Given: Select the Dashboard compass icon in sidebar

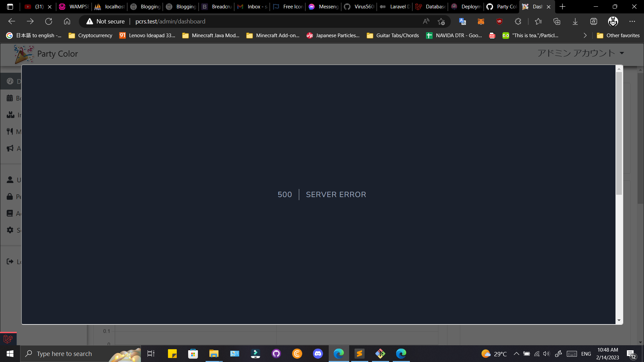Looking at the screenshot, I should pyautogui.click(x=10, y=81).
